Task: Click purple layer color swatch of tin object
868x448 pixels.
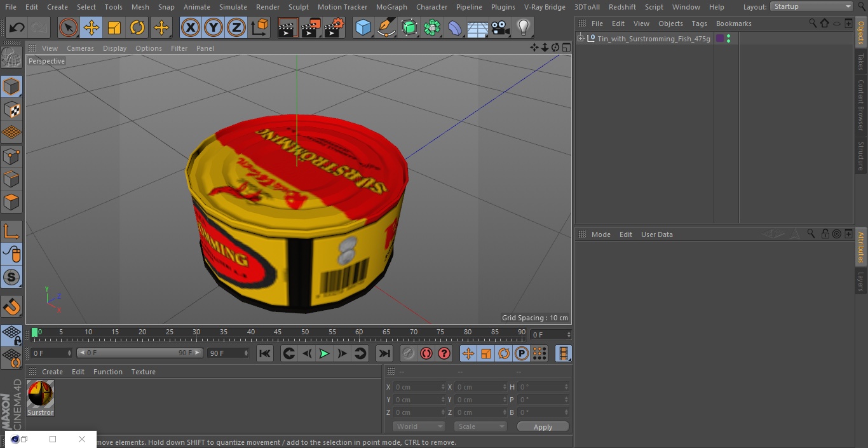Action: [720, 39]
